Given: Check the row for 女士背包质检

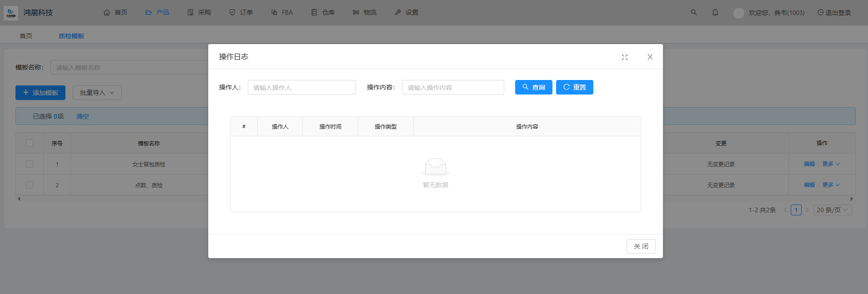Looking at the screenshot, I should tap(30, 164).
